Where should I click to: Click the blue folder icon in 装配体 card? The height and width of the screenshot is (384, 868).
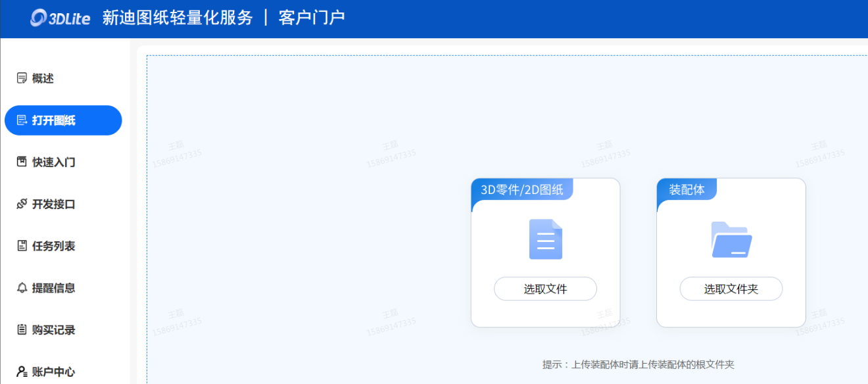[x=731, y=239]
